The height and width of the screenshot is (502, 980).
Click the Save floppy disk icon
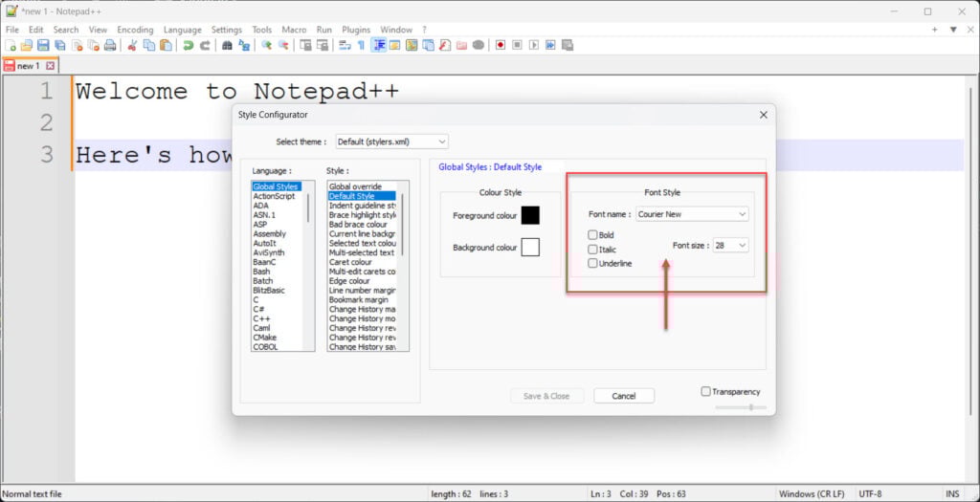point(43,45)
